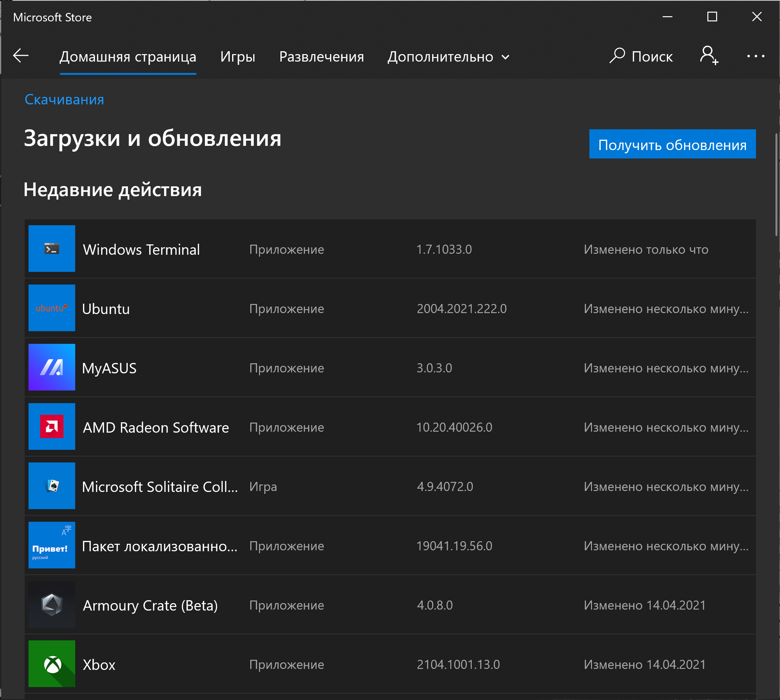Click version 3.0.3.0
780x700 pixels.
pyautogui.click(x=434, y=368)
